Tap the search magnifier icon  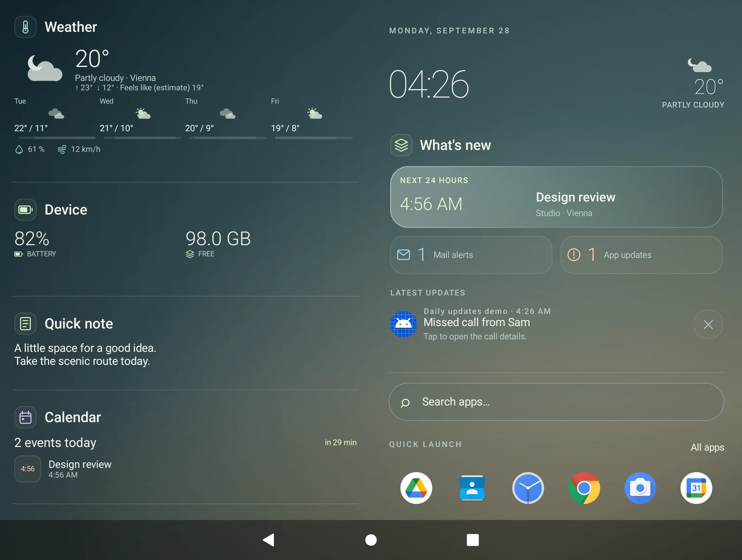pos(405,403)
